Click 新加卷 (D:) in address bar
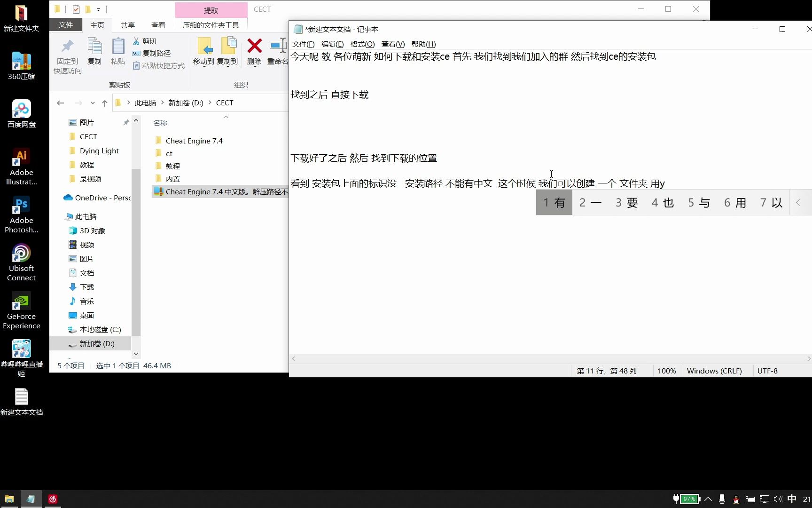 [186, 103]
